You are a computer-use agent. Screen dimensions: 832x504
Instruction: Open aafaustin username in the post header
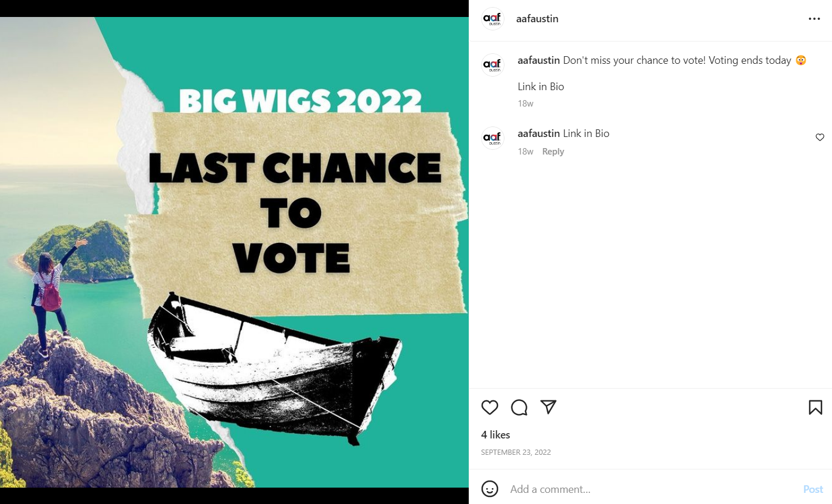coord(537,19)
